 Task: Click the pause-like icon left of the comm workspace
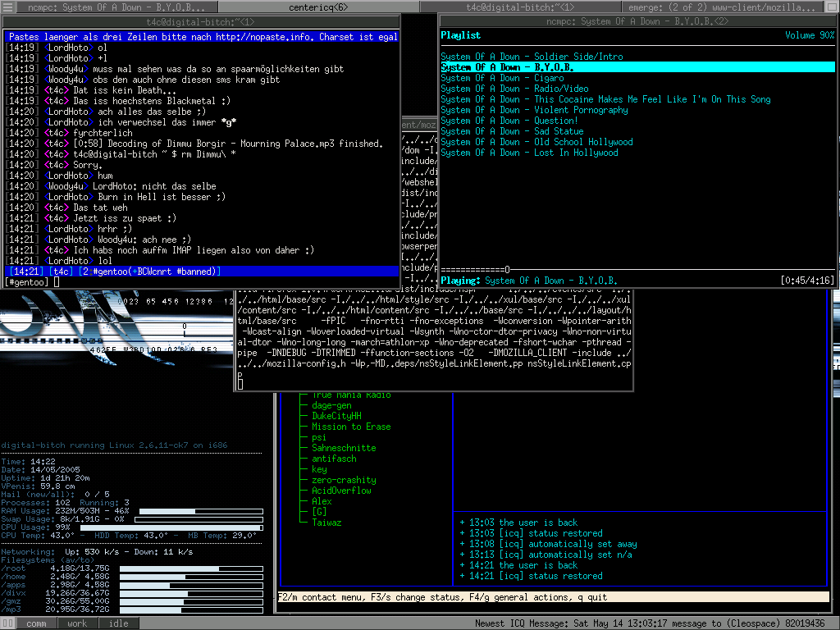pyautogui.click(x=7, y=623)
